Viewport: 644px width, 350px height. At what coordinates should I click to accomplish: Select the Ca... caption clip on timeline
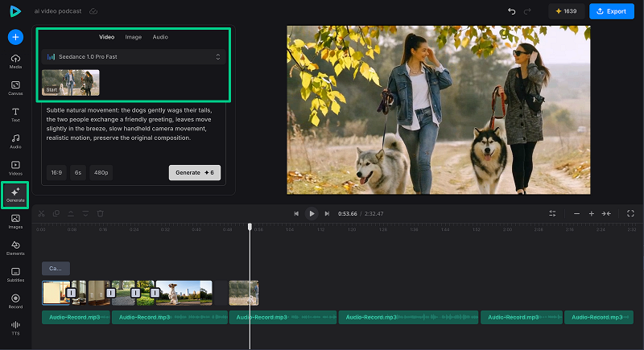tap(56, 269)
